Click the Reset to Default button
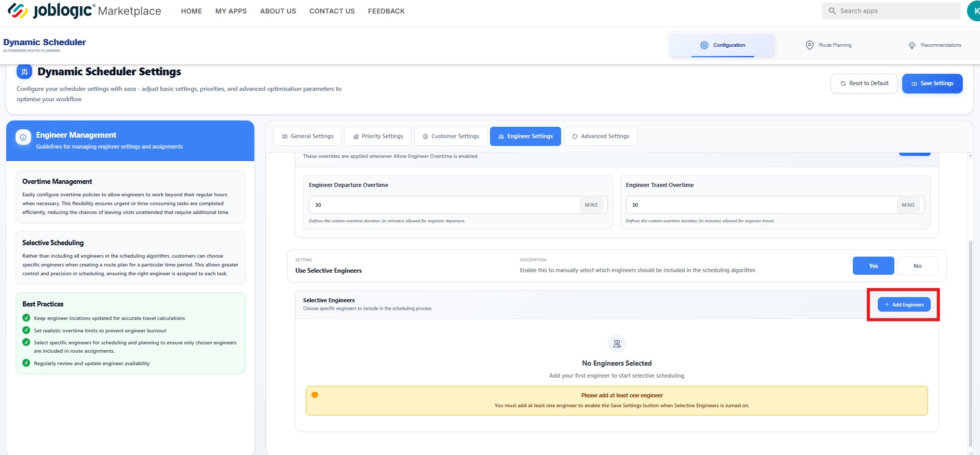 tap(864, 84)
